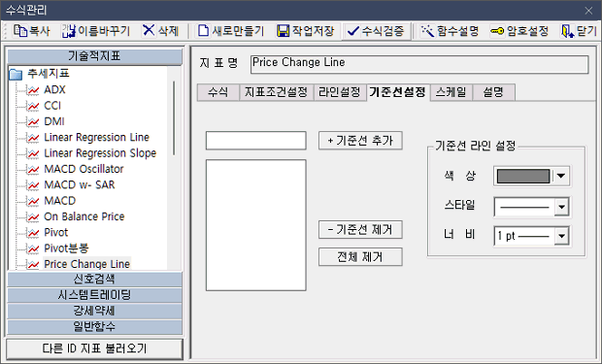Click the baseline value input box
This screenshot has width=602, height=364.
(x=256, y=141)
